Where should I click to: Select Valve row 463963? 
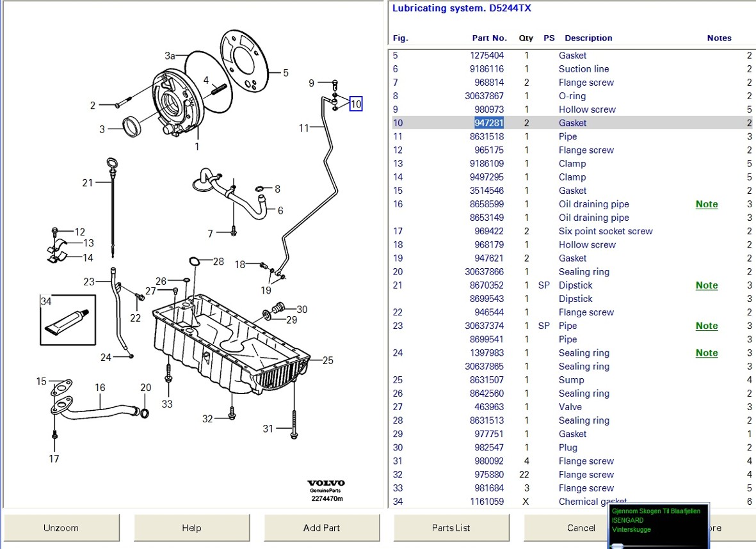572,407
